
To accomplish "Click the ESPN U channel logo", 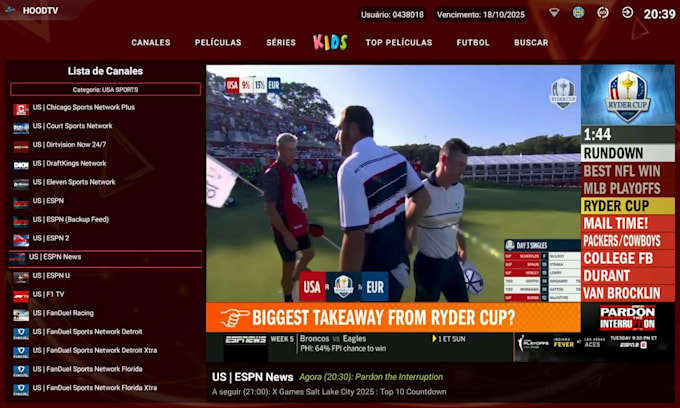I will pyautogui.click(x=21, y=277).
